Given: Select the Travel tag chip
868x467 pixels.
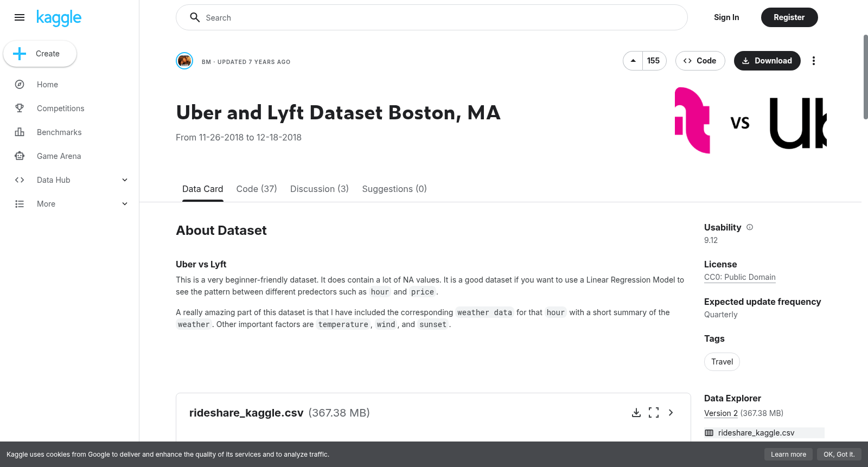Looking at the screenshot, I should pyautogui.click(x=722, y=362).
